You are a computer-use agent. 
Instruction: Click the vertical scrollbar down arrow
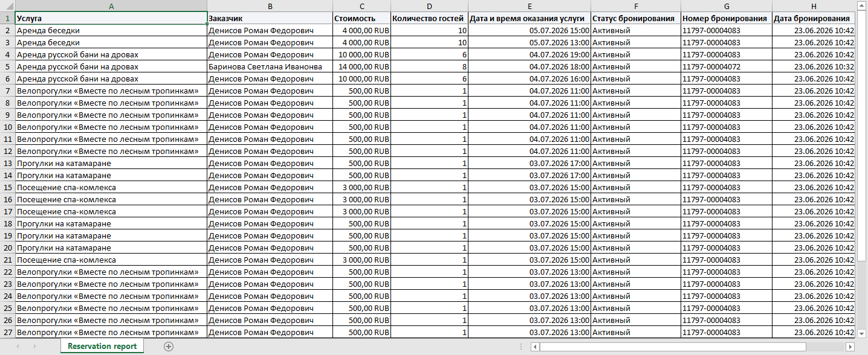(861, 333)
